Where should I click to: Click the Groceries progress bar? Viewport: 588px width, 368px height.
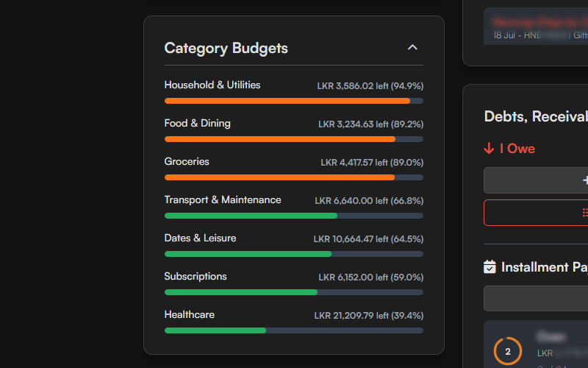pos(294,177)
